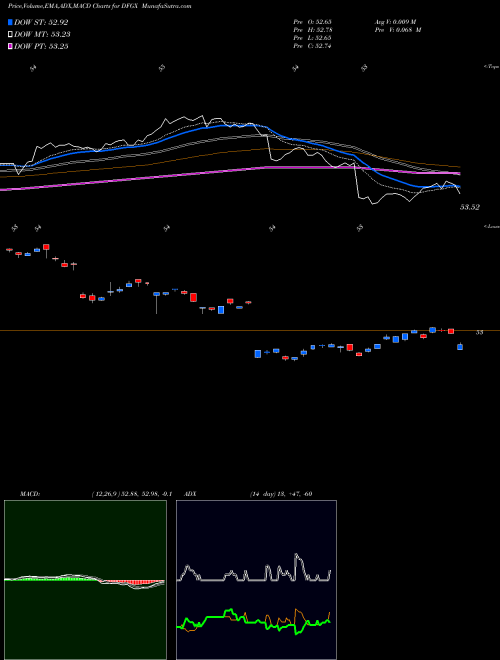Click the 53 price level label
Screen dimensions: 500x660
479,333
